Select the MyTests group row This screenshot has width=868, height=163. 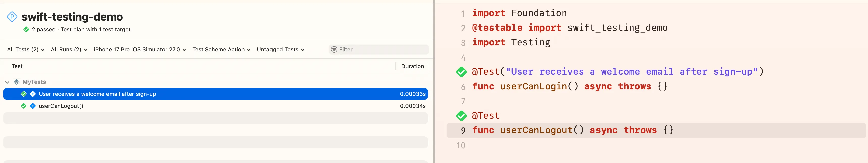click(216, 82)
